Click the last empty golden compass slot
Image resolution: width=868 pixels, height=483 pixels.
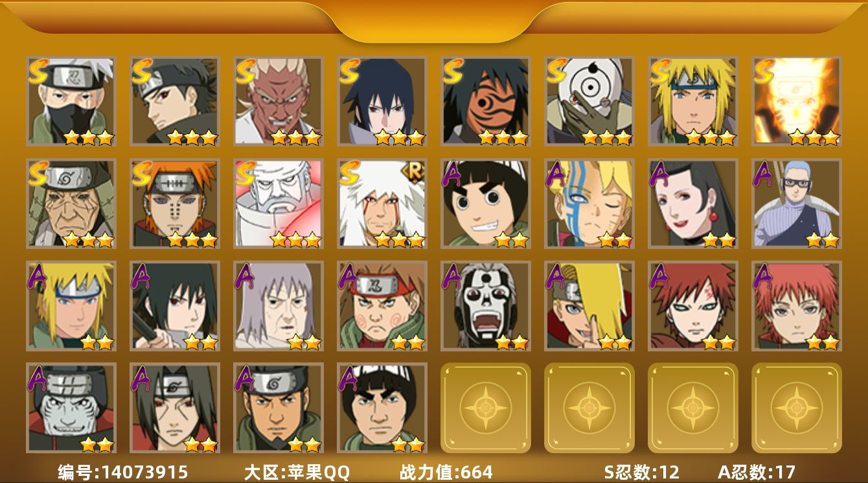pyautogui.click(x=797, y=408)
